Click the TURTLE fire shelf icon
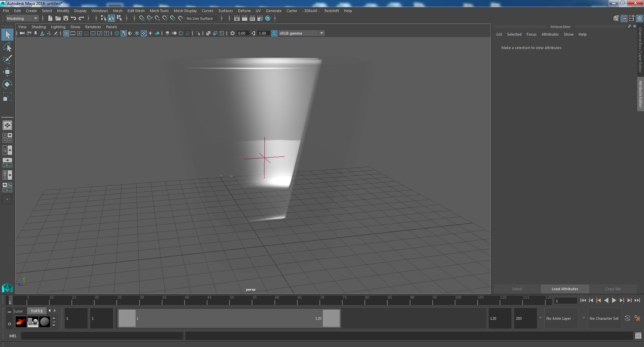This screenshot has height=347, width=644. coord(21,322)
